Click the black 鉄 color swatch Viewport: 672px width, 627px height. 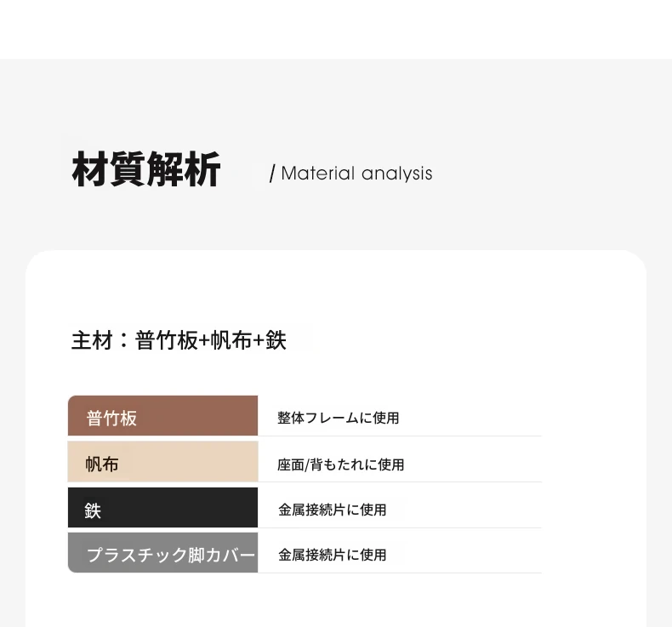(x=162, y=507)
